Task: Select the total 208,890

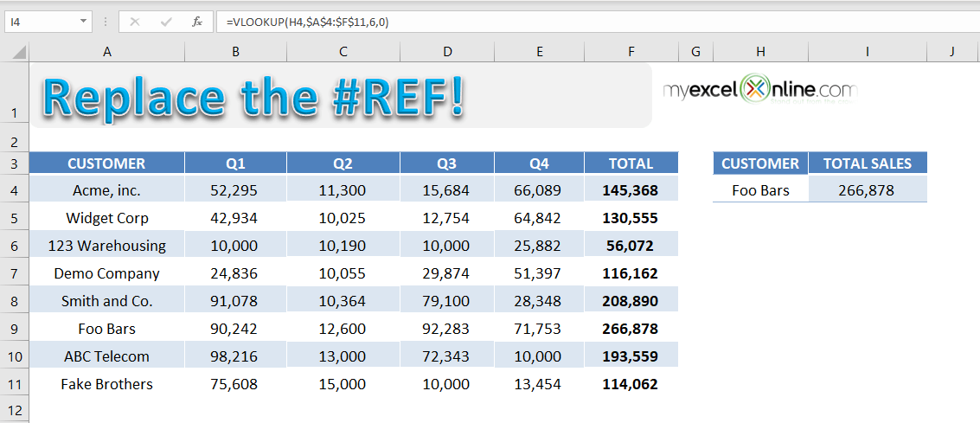Action: [631, 301]
